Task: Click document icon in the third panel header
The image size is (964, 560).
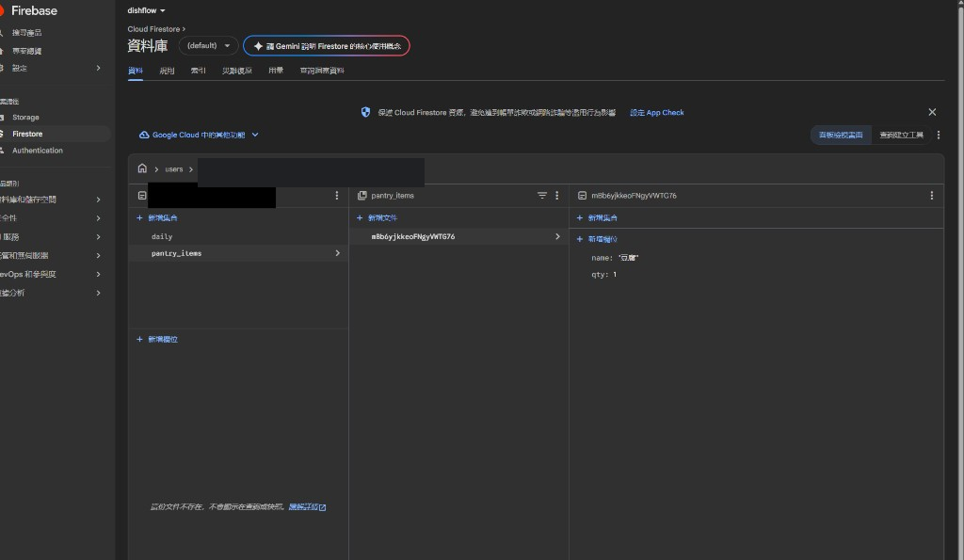Action: [x=582, y=196]
